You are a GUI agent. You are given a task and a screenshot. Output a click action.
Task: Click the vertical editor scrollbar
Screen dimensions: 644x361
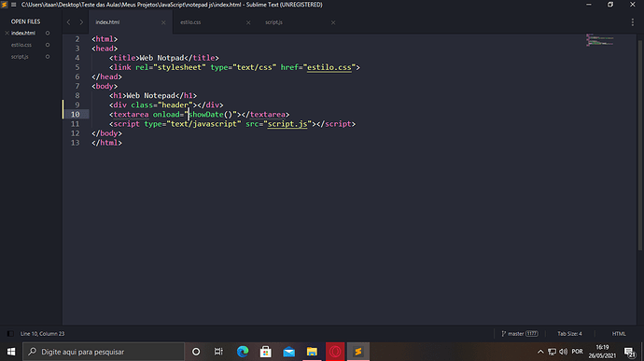[640, 145]
